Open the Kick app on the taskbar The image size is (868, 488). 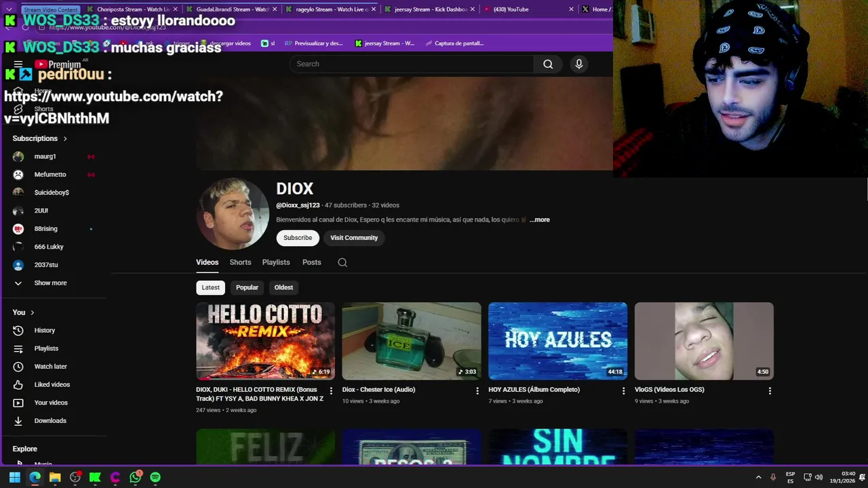point(95,477)
